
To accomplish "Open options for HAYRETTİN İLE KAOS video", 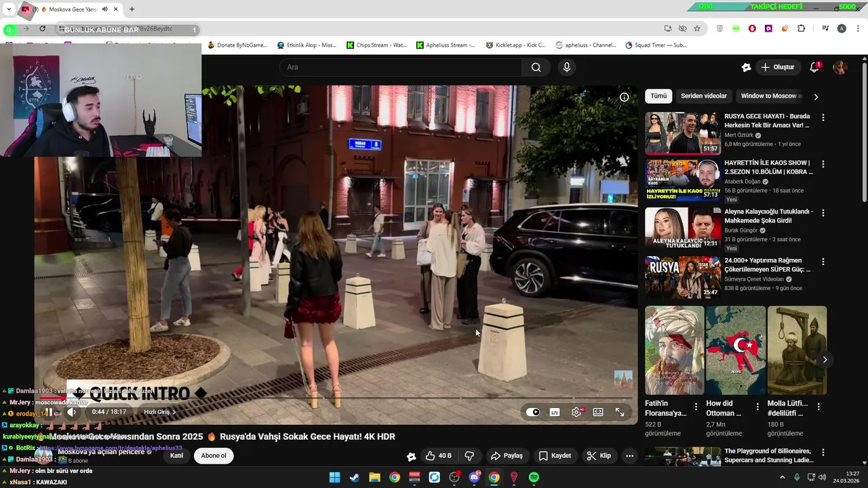I will click(823, 164).
